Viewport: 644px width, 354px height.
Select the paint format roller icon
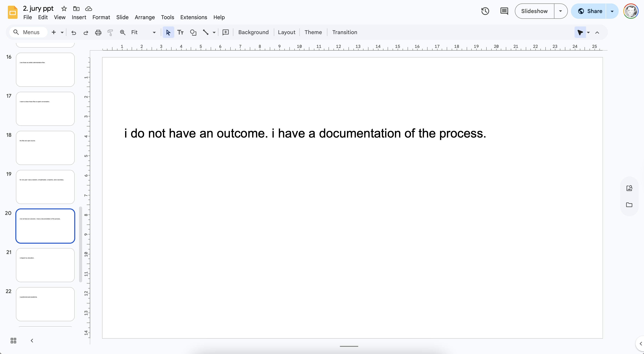[x=110, y=32]
